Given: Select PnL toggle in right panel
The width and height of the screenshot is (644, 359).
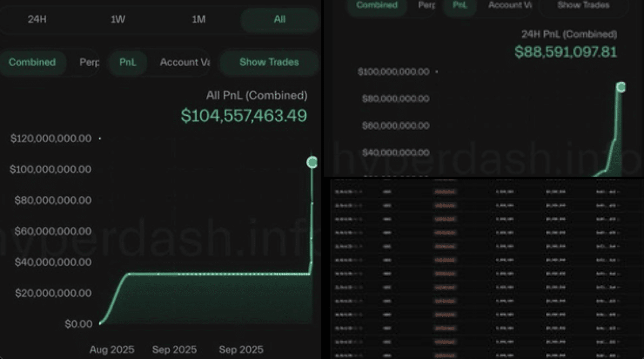Looking at the screenshot, I should click(460, 5).
